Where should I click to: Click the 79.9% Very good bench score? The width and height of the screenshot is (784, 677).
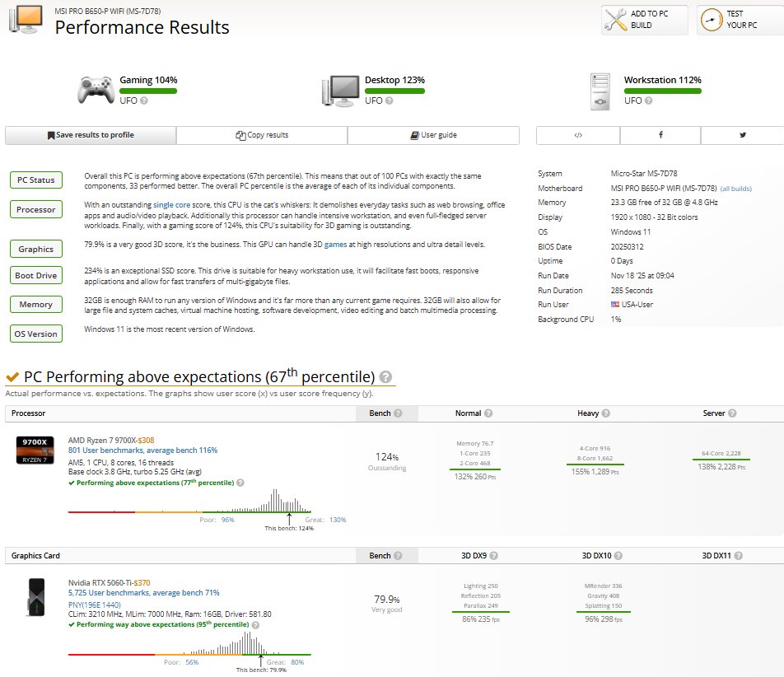(x=387, y=604)
